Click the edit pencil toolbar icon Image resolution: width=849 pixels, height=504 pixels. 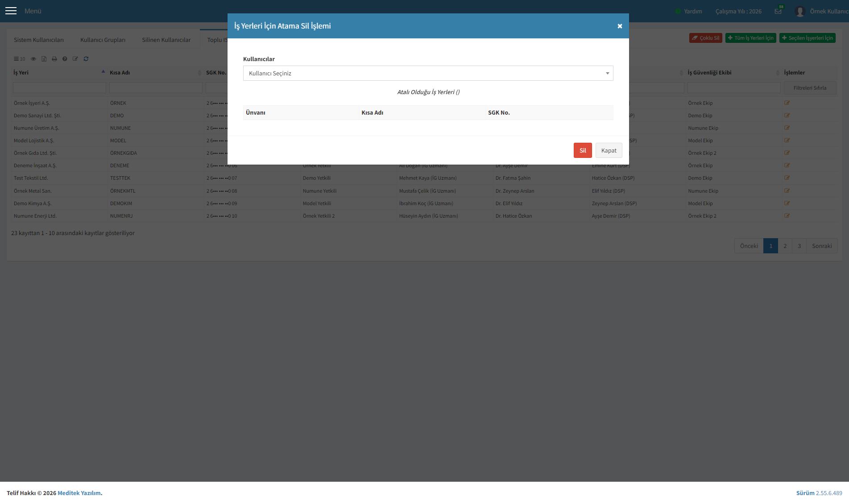pos(75,59)
